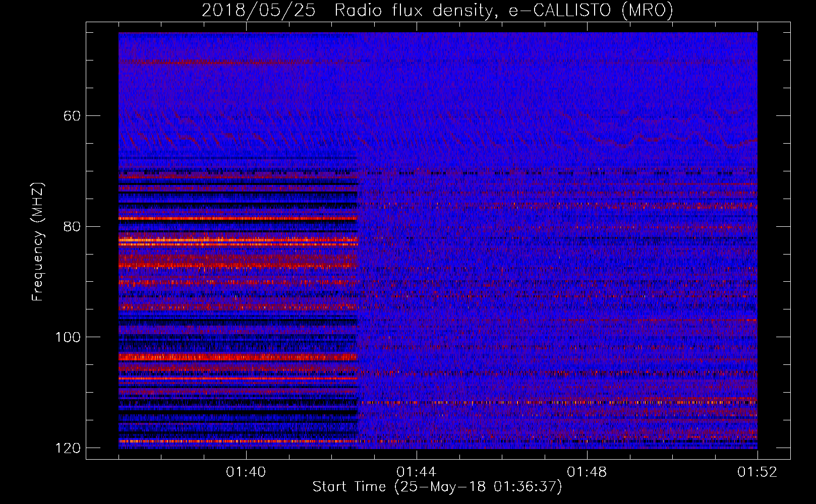Image resolution: width=816 pixels, height=504 pixels.
Task: Click the 120 frequency tick label
Action: [68, 448]
